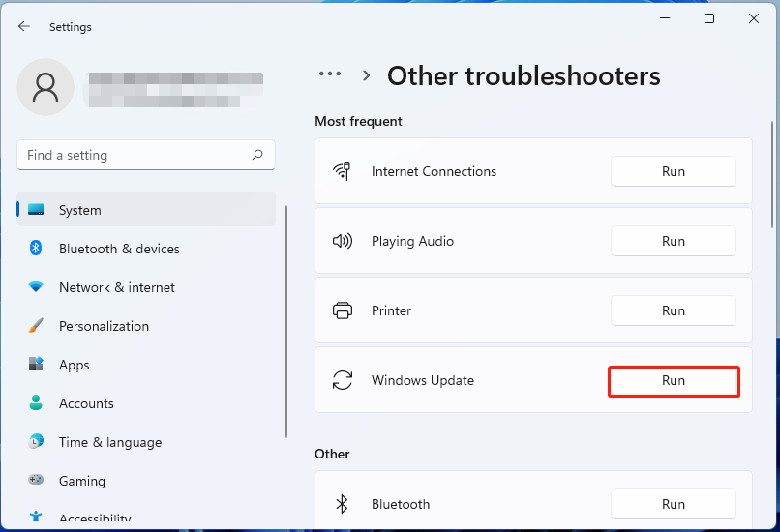Click the breadcrumb chevron before Other troubleshooters

[367, 75]
